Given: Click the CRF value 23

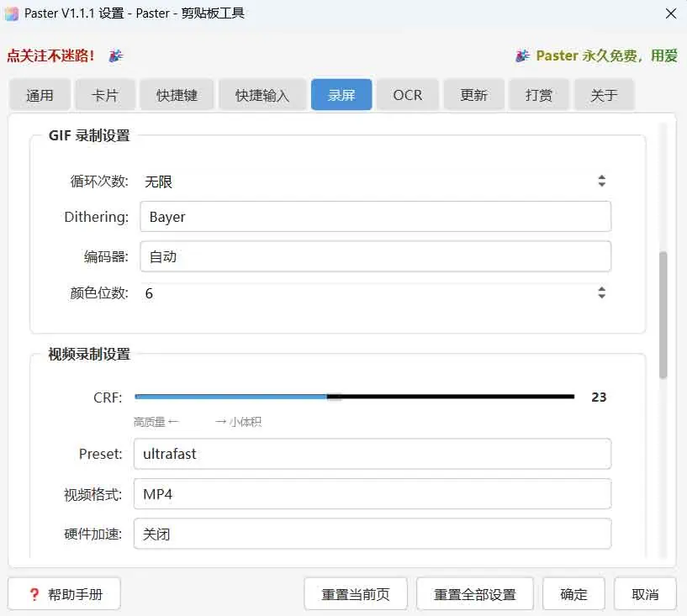Looking at the screenshot, I should point(599,398).
